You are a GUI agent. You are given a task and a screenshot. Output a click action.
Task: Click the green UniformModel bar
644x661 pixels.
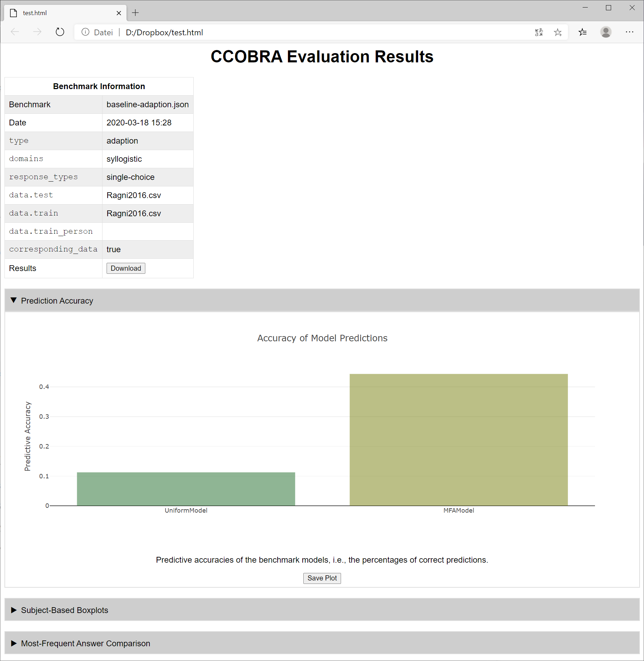[186, 489]
